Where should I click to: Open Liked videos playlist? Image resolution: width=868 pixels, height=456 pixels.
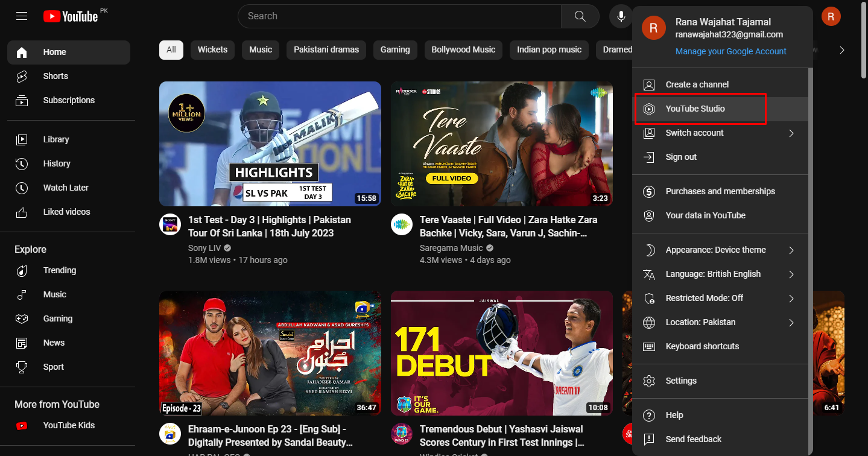click(69, 212)
